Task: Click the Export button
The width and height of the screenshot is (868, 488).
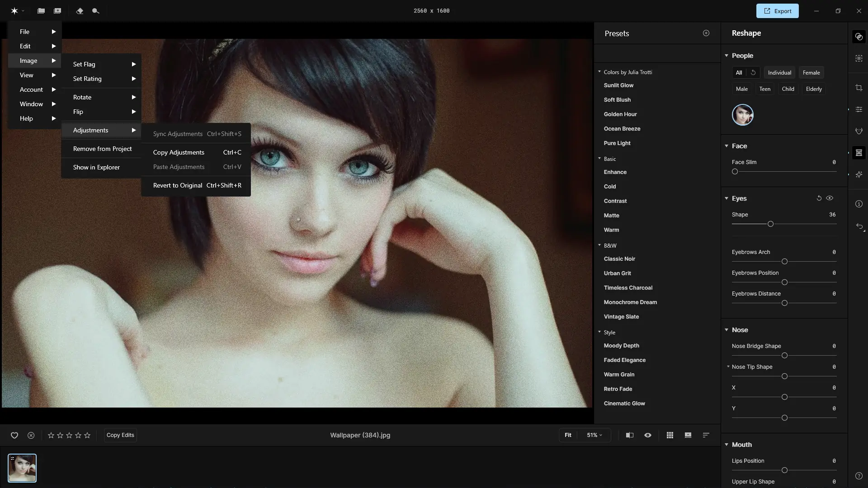Action: click(777, 11)
